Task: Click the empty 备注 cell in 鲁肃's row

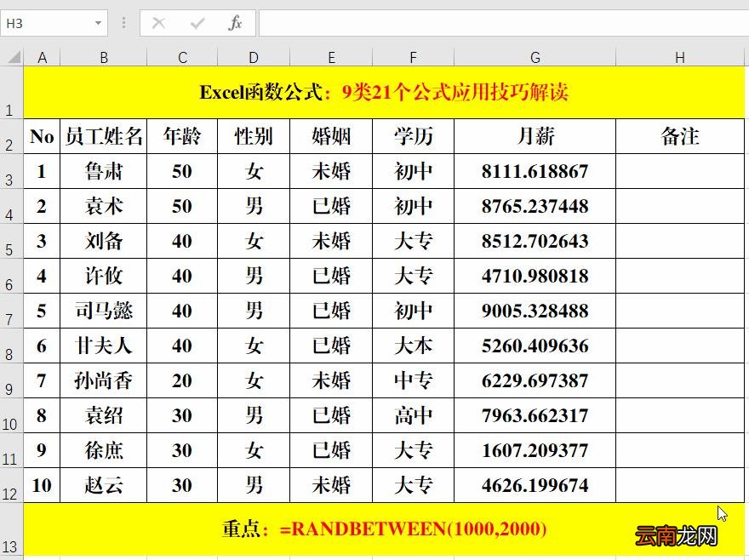Action: (680, 171)
